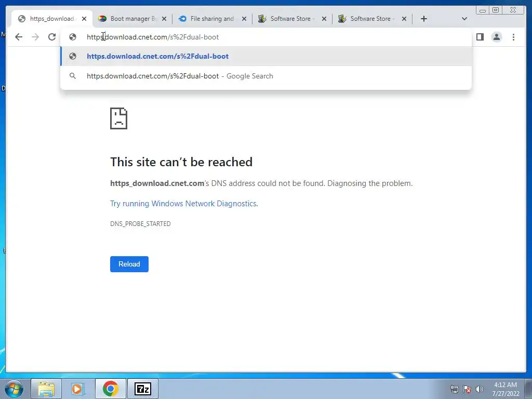Minimize the Chrome window
The image size is (532, 399).
click(483, 10)
